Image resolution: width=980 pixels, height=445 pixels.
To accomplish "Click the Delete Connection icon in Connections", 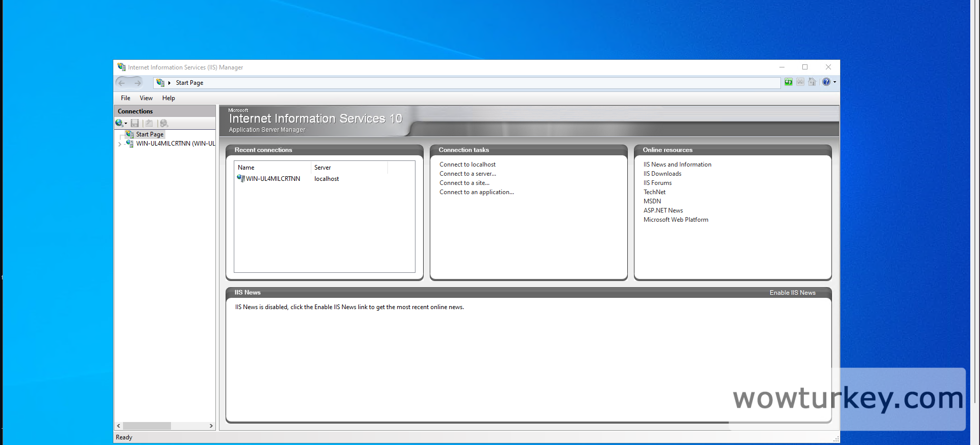I will pyautogui.click(x=164, y=123).
